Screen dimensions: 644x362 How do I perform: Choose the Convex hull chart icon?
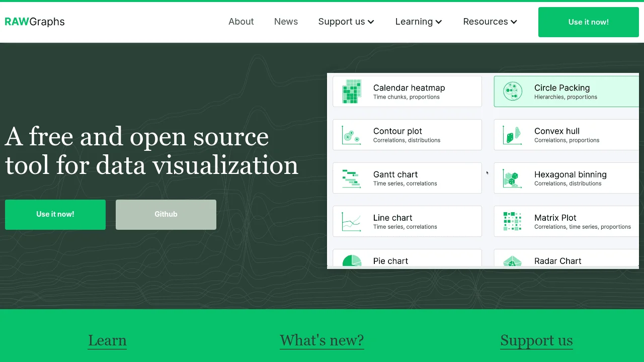tap(513, 135)
